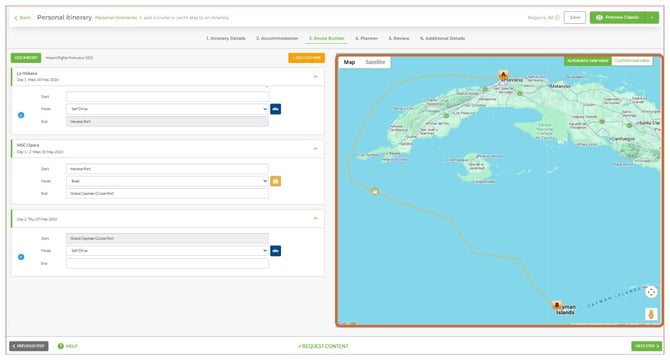Select the 3. Route Builder tab
Image resolution: width=670 pixels, height=361 pixels.
pyautogui.click(x=326, y=38)
